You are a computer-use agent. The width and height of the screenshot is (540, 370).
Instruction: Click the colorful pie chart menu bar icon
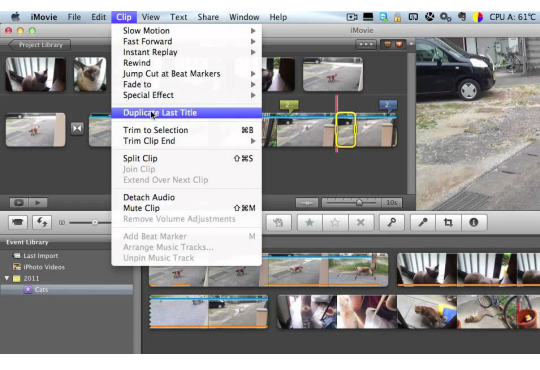click(x=478, y=17)
